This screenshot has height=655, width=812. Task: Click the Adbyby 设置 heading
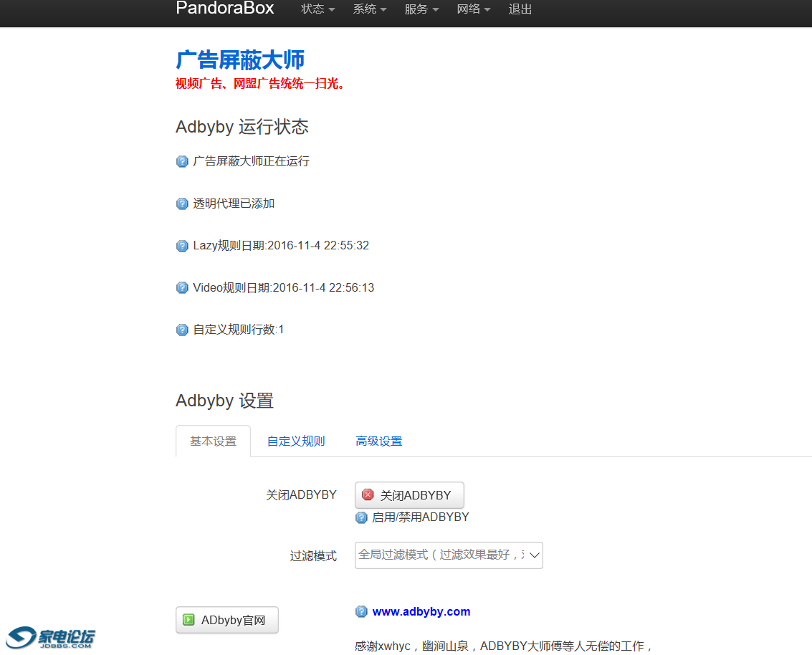(x=224, y=401)
